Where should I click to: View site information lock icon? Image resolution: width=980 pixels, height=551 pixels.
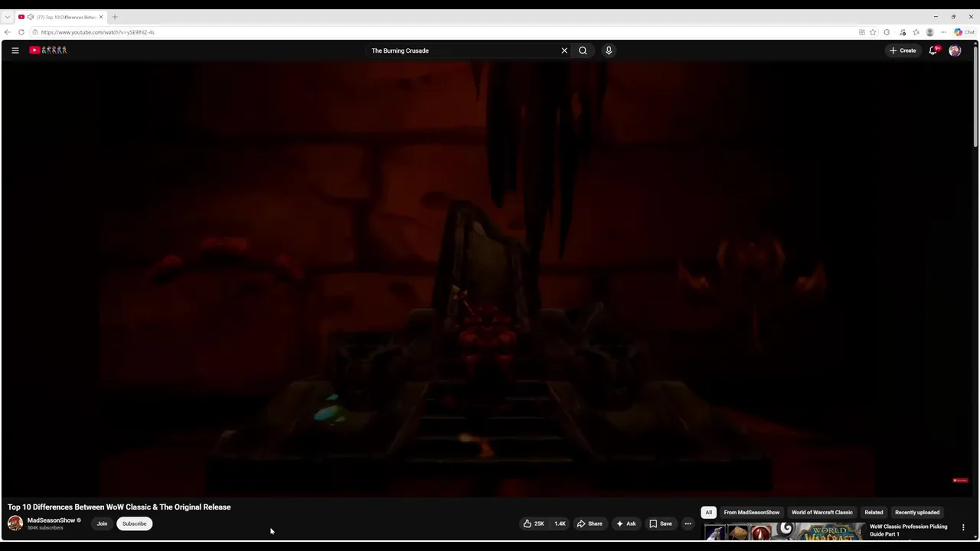coord(35,32)
